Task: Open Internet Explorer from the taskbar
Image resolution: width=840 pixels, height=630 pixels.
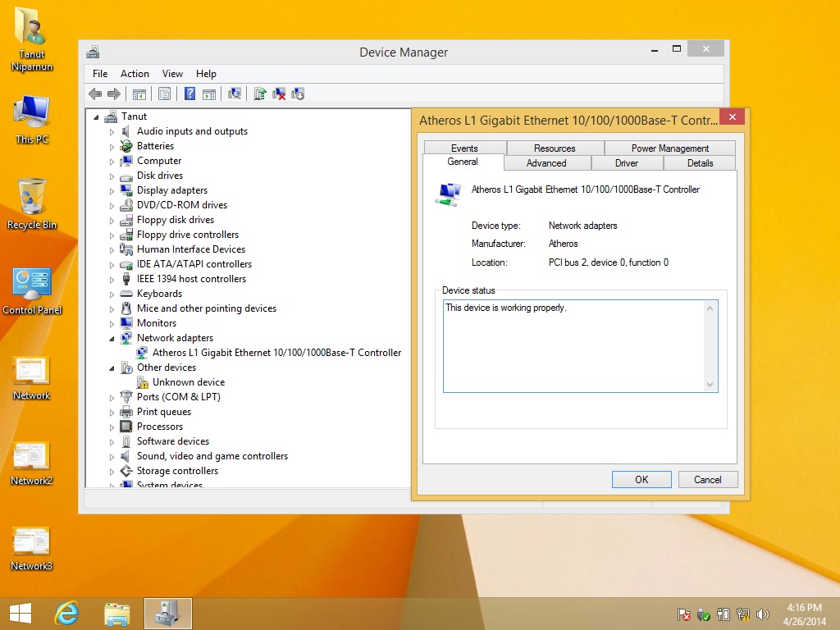Action: 66,613
